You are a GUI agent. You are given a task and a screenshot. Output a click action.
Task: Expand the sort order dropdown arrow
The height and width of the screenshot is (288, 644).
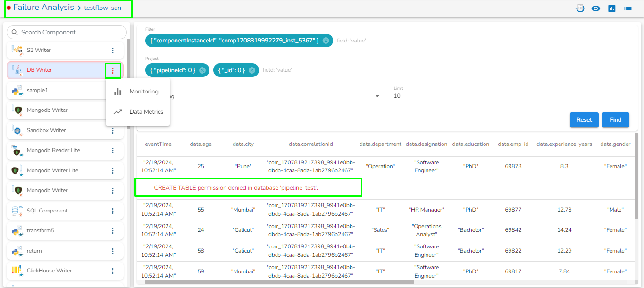[377, 96]
